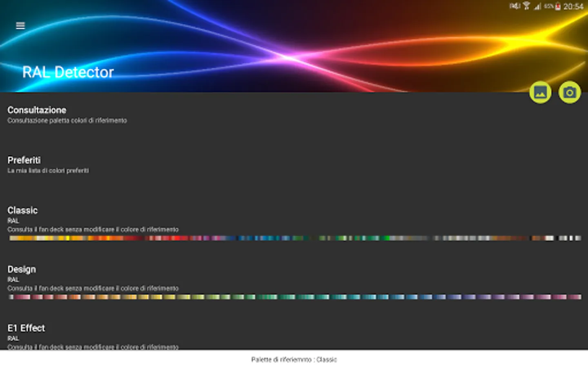Click 'Consultazione paletta colori di riferimento' subtitle
This screenshot has height=368, width=588.
[x=67, y=121]
